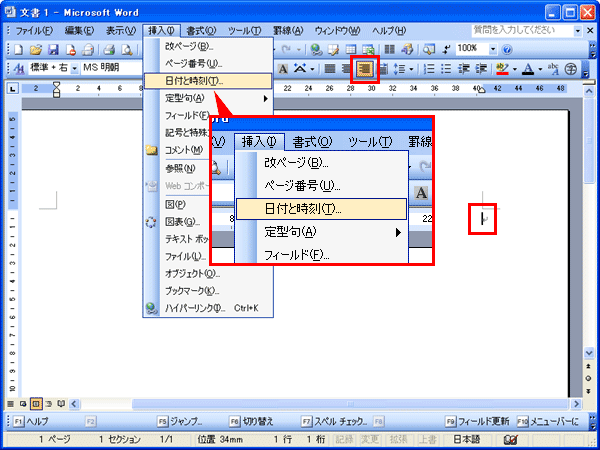
Task: Toggle distributed alignment button
Action: click(x=383, y=69)
